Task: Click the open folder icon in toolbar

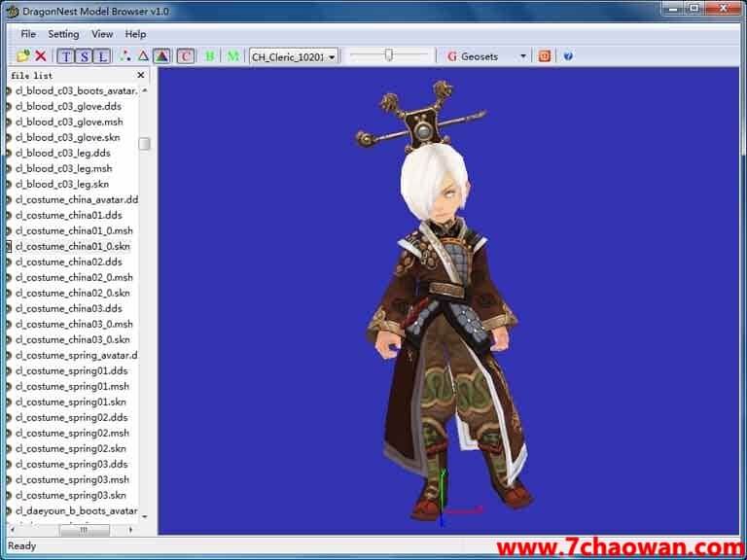Action: tap(23, 56)
